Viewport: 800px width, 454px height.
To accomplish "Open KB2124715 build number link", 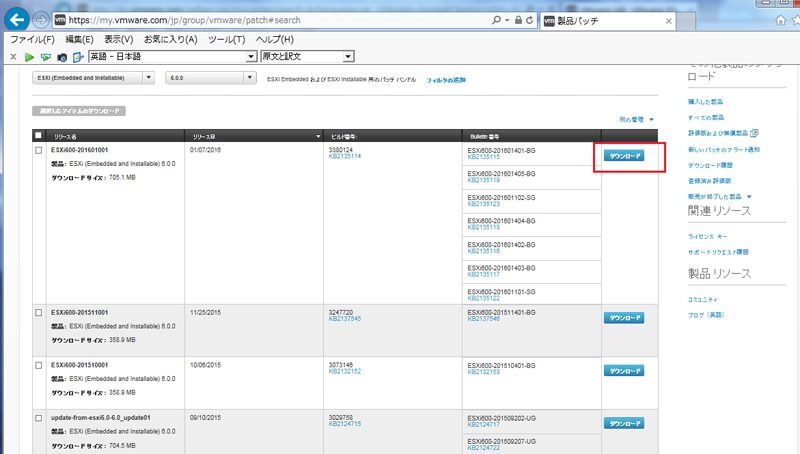I will click(x=345, y=424).
